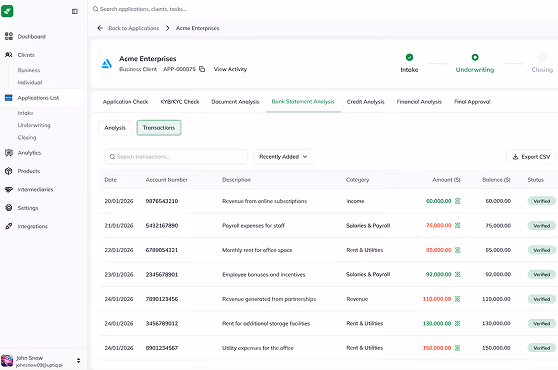Click the icon beside amount 92,000.00
558x370 pixels.
458,274
